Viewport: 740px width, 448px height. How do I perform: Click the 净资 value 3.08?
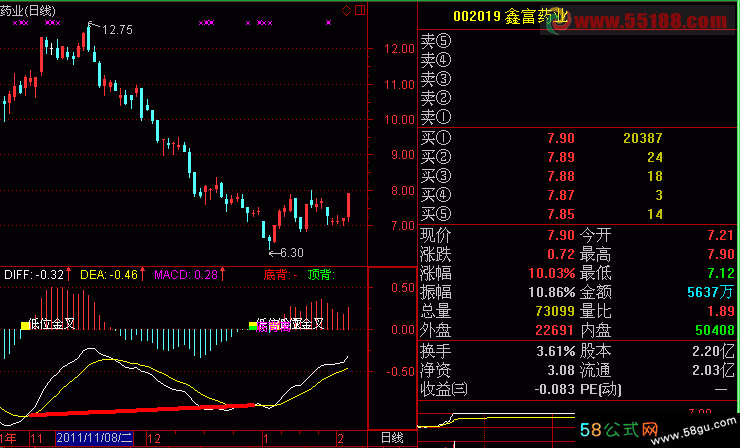point(561,370)
